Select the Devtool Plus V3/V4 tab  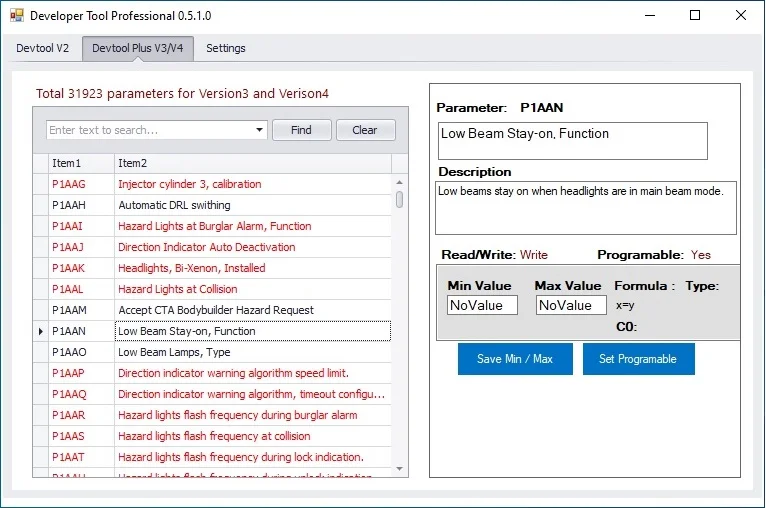point(138,48)
